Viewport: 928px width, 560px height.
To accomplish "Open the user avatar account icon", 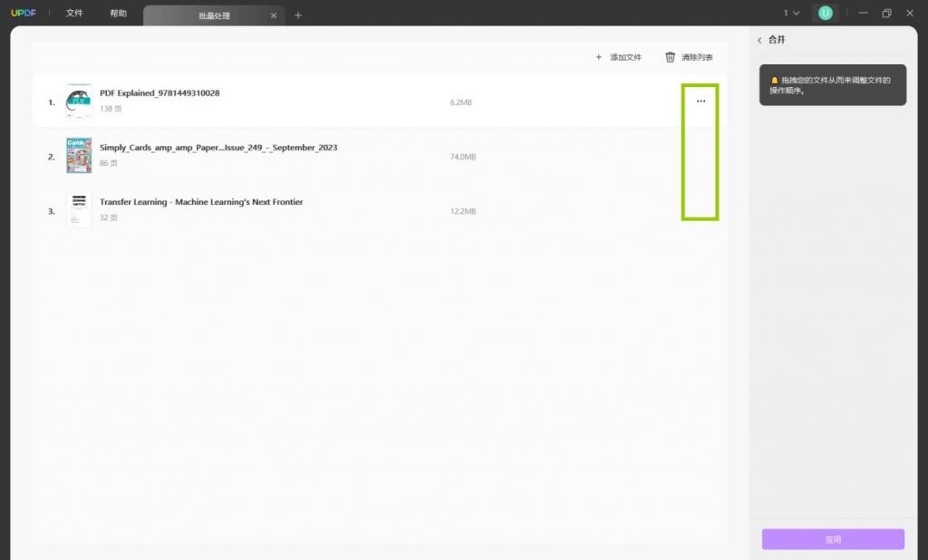I will (x=825, y=13).
